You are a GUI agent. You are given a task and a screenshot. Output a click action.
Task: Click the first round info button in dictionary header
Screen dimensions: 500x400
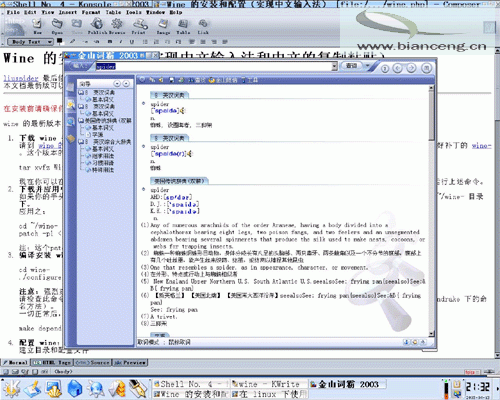coord(385,69)
